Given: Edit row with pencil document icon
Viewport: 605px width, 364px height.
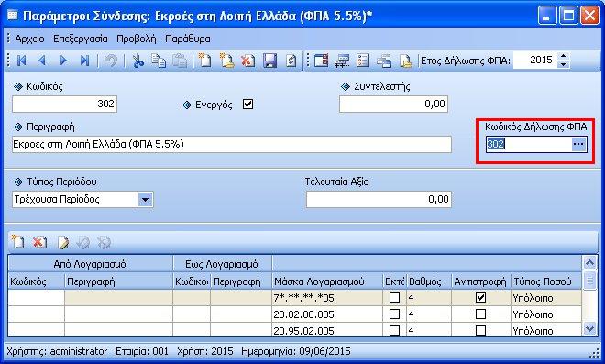Looking at the screenshot, I should [x=63, y=242].
